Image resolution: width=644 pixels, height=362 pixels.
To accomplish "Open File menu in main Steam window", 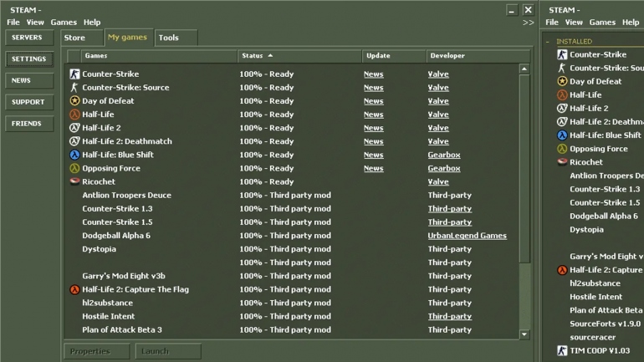I will (13, 23).
